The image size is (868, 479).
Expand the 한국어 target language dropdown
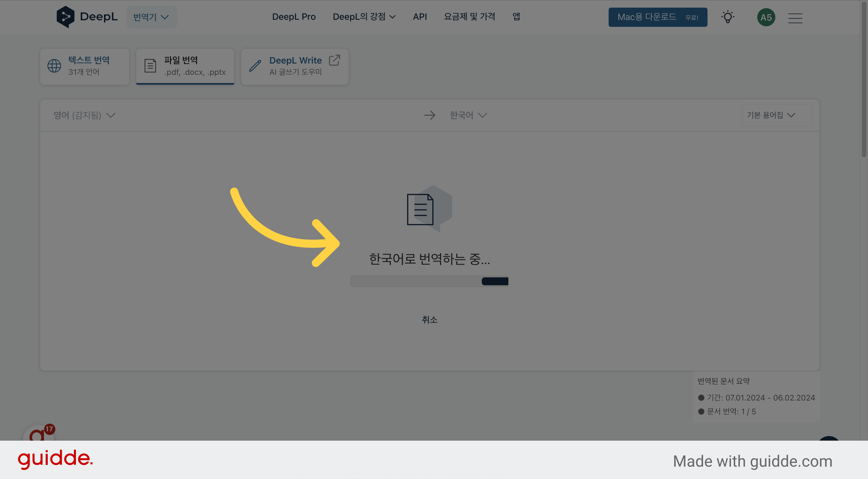[x=468, y=115]
